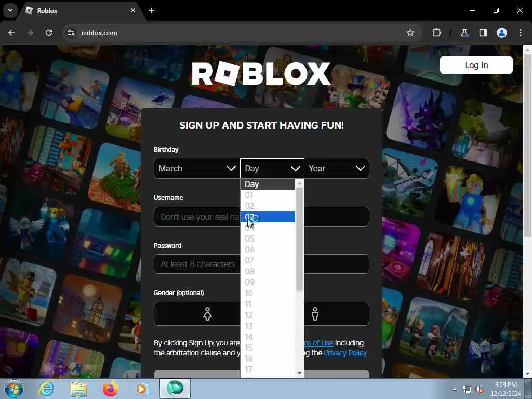Select day 17 from the list
The width and height of the screenshot is (532, 399).
tap(268, 369)
